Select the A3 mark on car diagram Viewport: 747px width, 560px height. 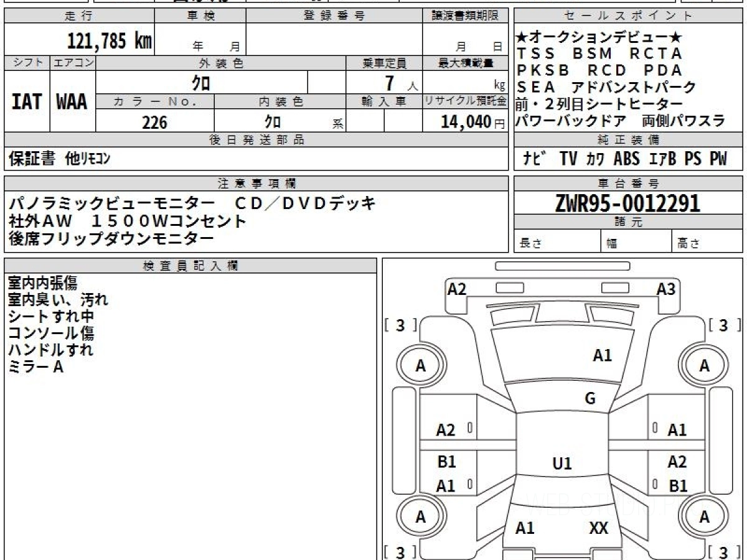point(666,289)
